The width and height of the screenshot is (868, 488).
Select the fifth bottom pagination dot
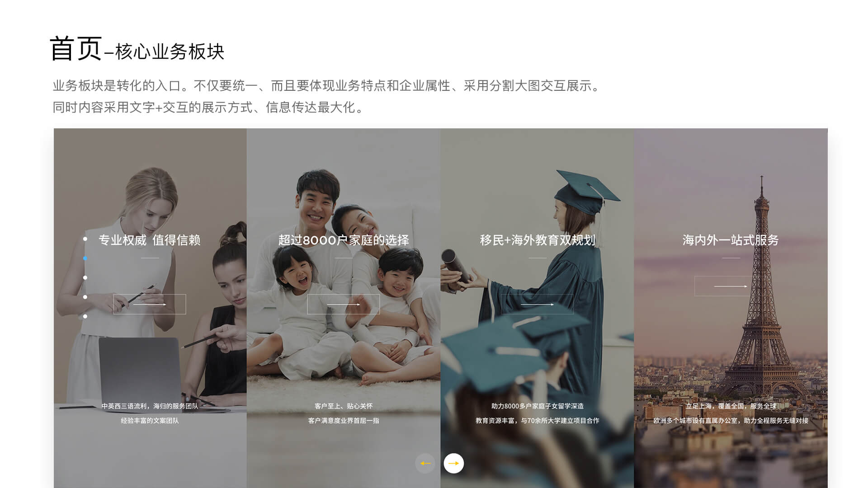[x=85, y=316]
